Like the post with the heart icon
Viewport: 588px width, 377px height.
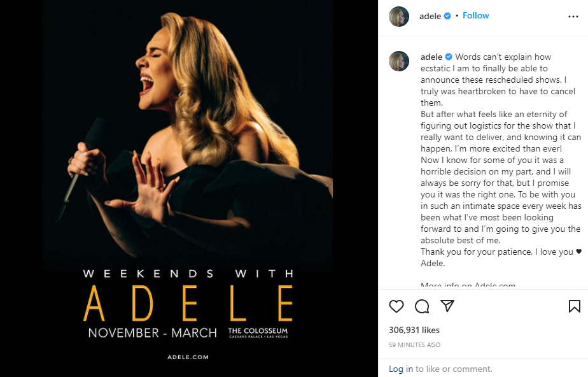396,306
